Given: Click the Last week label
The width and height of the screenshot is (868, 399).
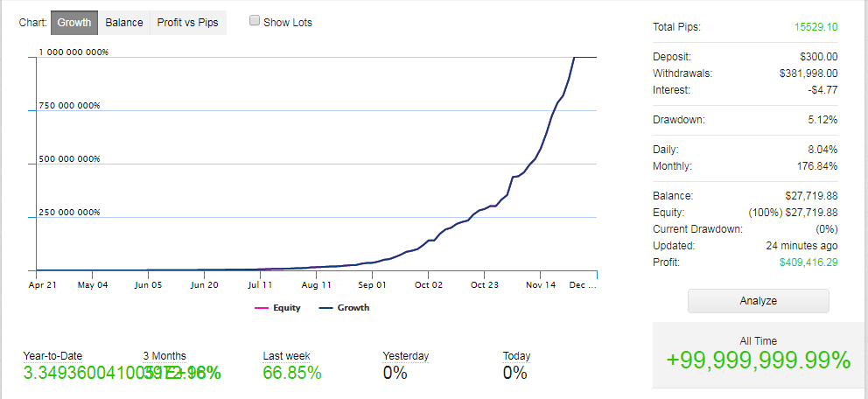Looking at the screenshot, I should tap(286, 356).
